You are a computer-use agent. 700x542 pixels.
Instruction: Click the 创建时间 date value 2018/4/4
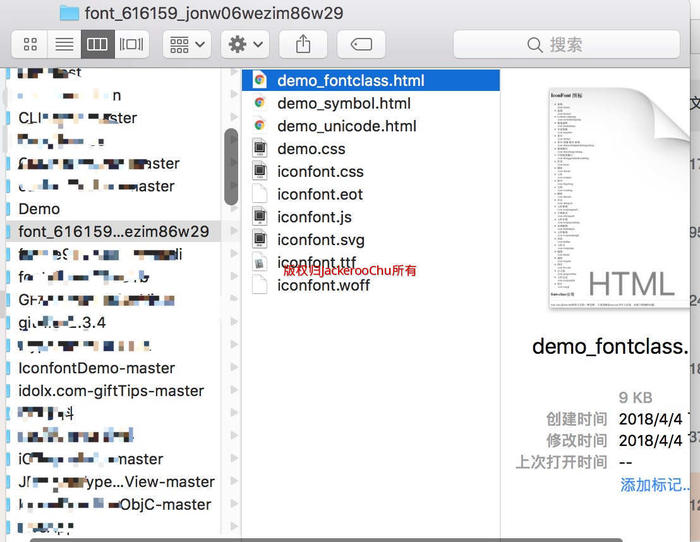(x=650, y=419)
